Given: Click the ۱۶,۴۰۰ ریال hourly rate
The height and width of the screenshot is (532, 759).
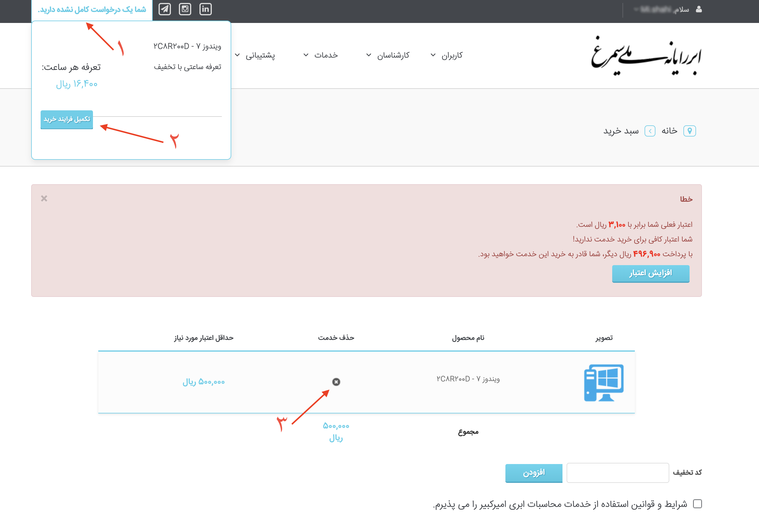Looking at the screenshot, I should pyautogui.click(x=77, y=84).
